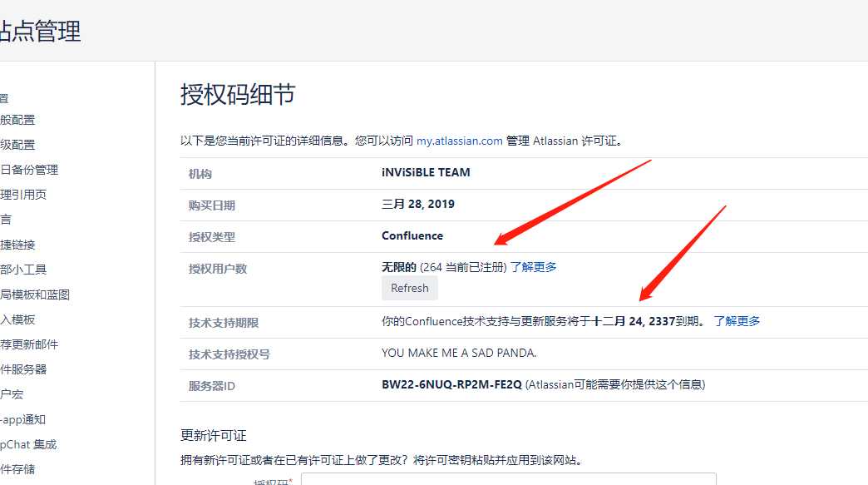Viewport: 868px width, 485px height.
Task: Click the Refresh button under licensed users
Action: click(410, 288)
